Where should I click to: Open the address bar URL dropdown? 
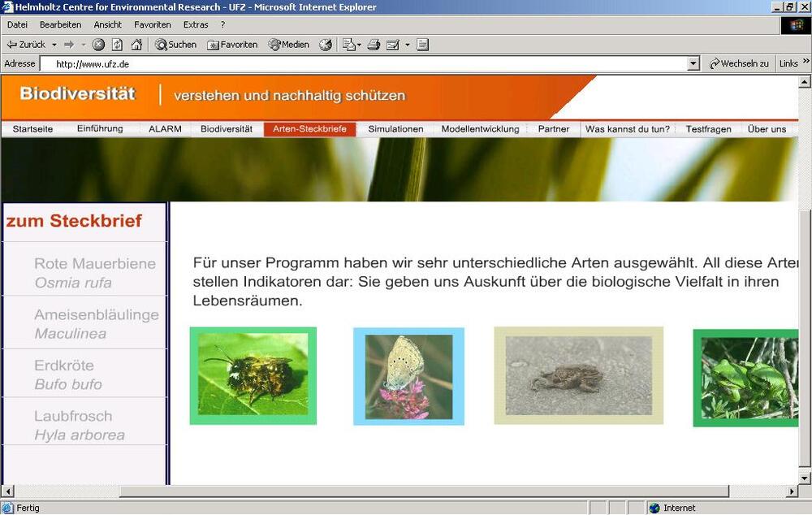click(693, 63)
